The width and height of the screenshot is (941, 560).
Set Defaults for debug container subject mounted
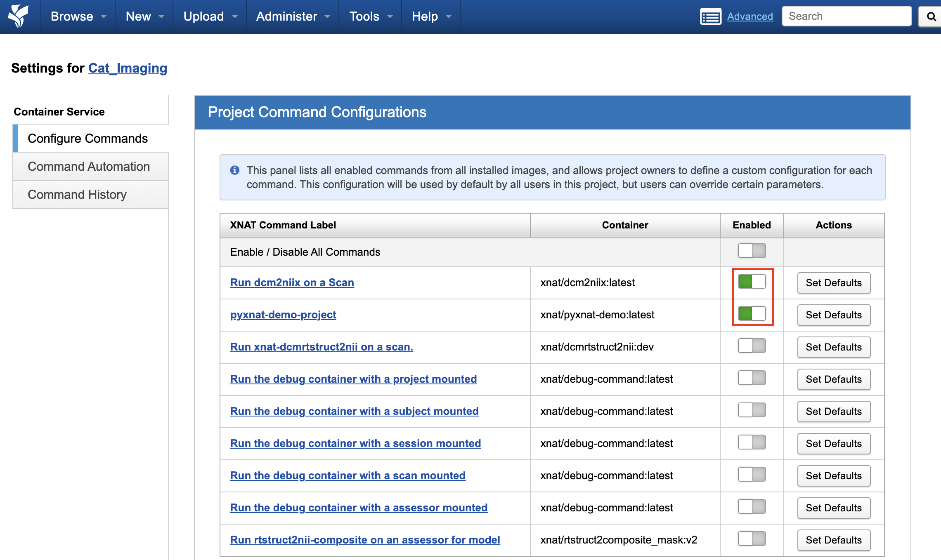pos(834,412)
